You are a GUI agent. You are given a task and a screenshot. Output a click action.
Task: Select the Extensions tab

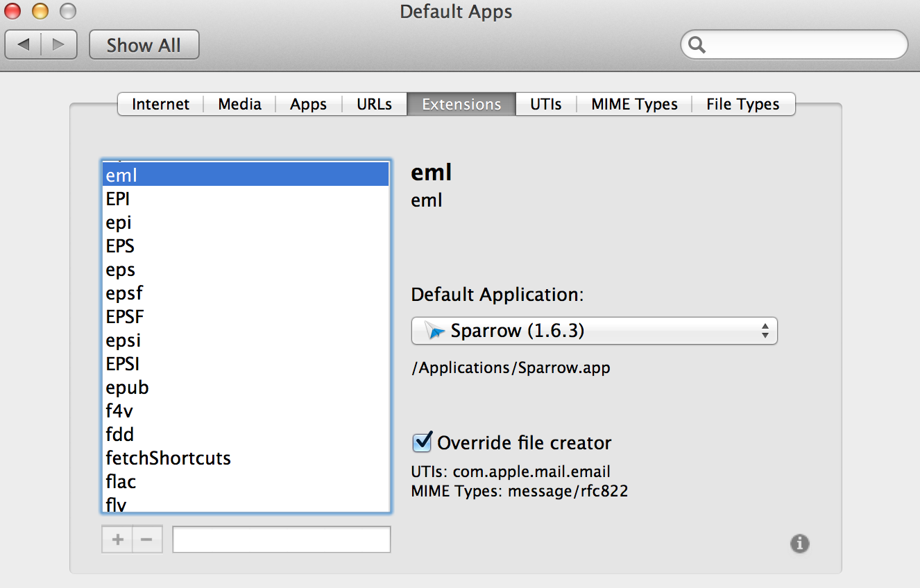[x=461, y=104]
